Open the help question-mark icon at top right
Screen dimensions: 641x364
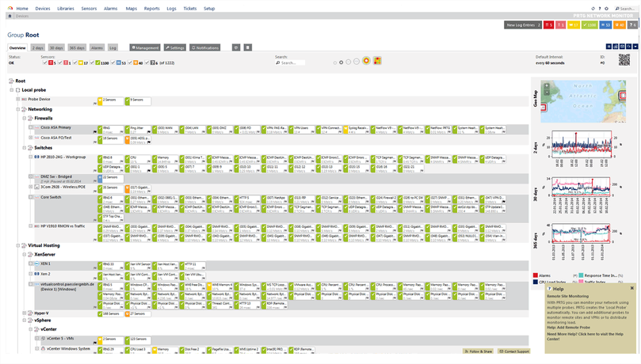point(600,8)
